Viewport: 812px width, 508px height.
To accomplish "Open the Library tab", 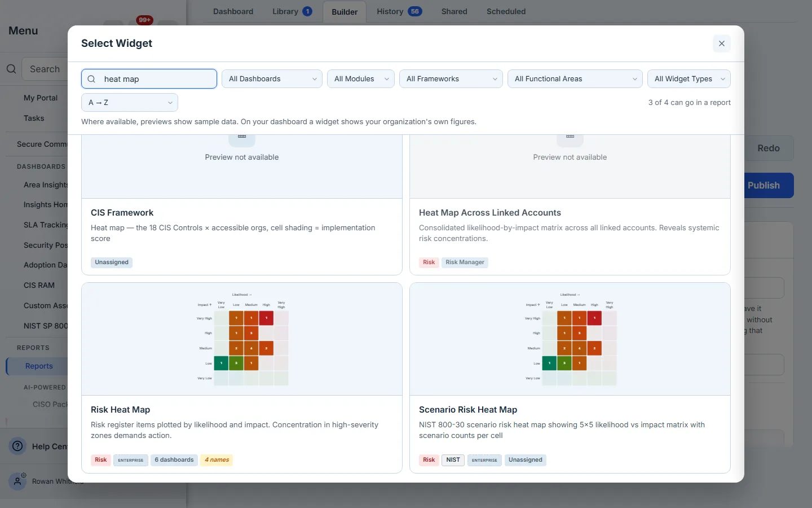I will [292, 11].
